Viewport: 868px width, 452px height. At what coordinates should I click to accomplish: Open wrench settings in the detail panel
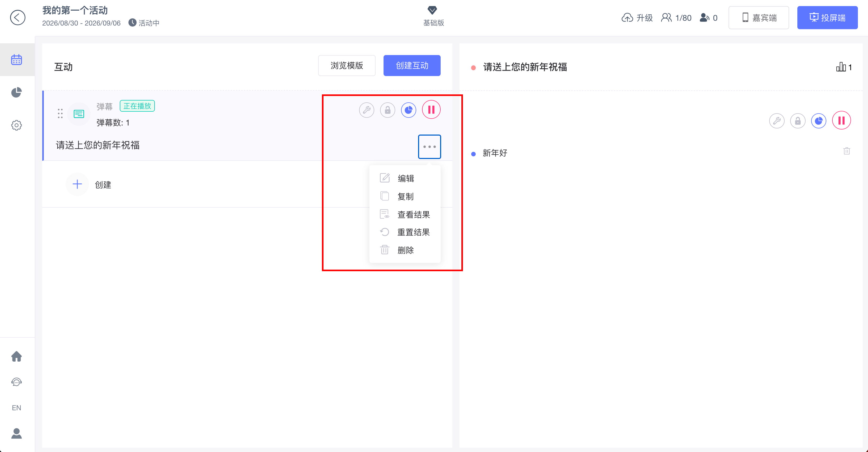click(x=777, y=121)
